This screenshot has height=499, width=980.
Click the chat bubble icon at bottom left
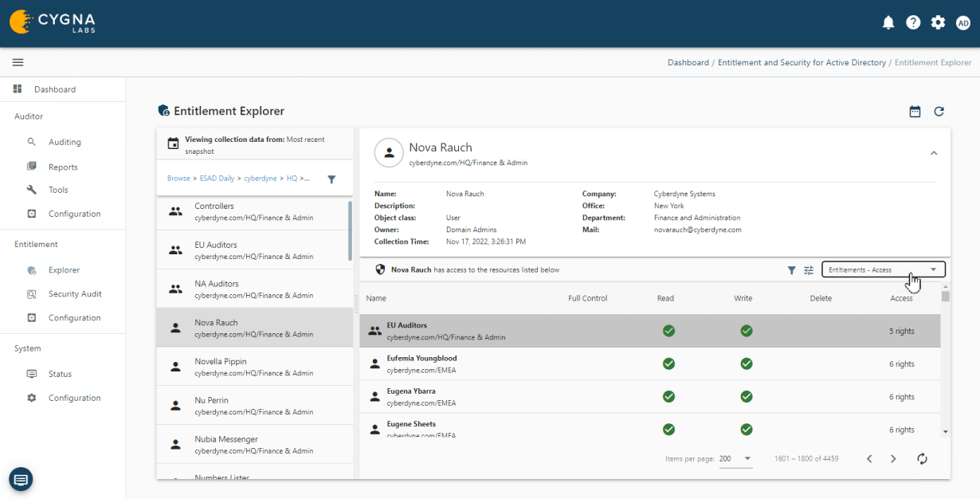tap(20, 479)
